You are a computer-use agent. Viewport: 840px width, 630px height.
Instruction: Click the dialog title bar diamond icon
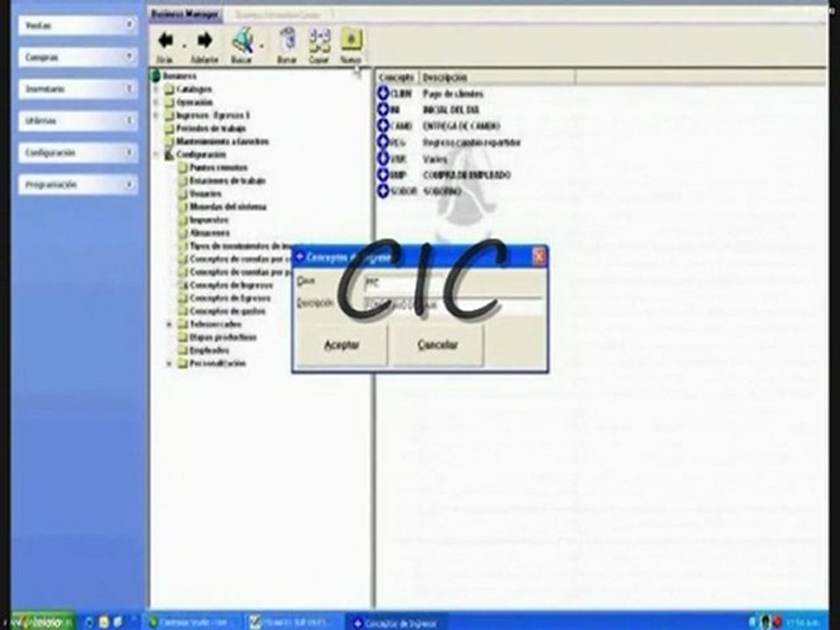pos(300,256)
